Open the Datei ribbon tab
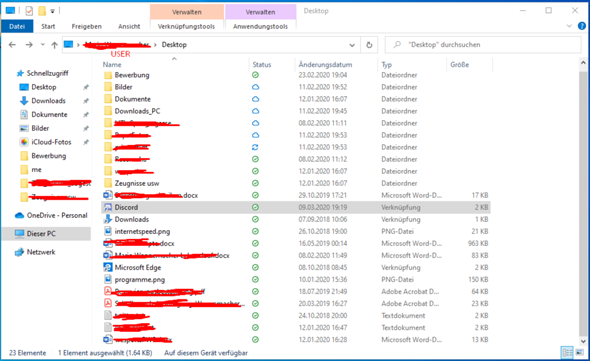 point(17,26)
